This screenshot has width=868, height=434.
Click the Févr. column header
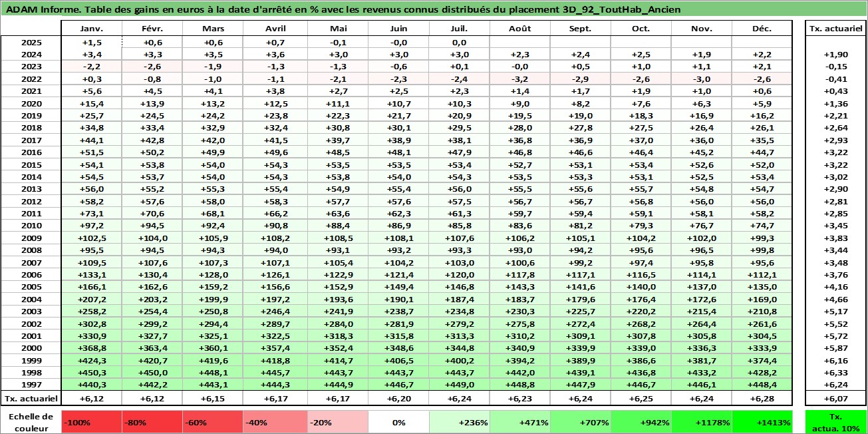pyautogui.click(x=152, y=29)
